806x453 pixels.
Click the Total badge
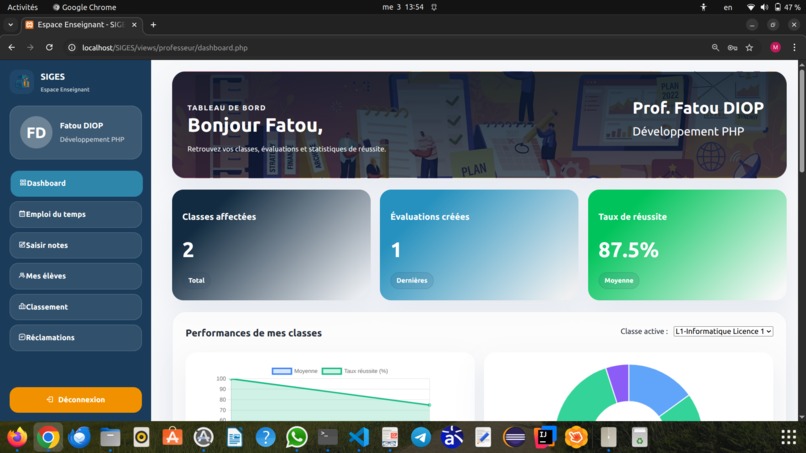pyautogui.click(x=196, y=280)
